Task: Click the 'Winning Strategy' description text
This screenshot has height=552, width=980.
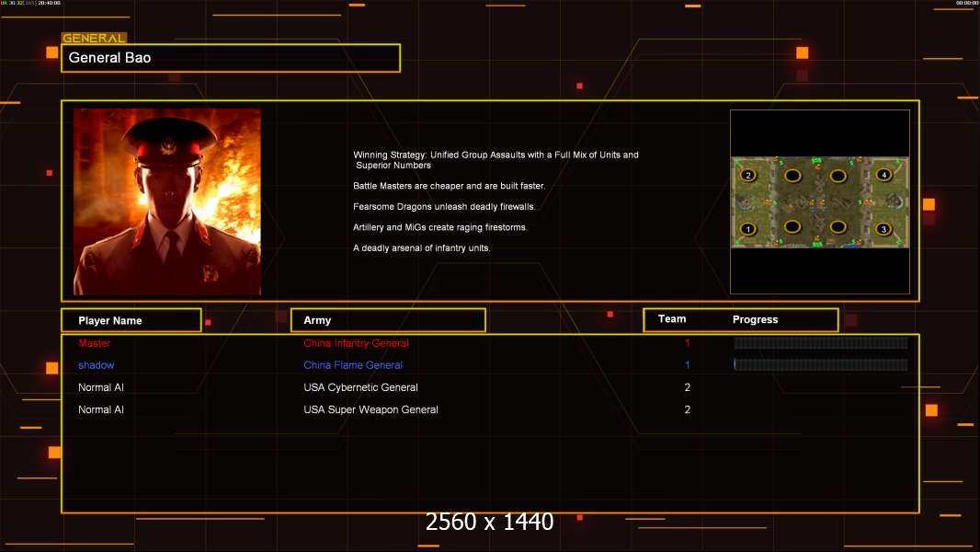Action: click(x=496, y=160)
